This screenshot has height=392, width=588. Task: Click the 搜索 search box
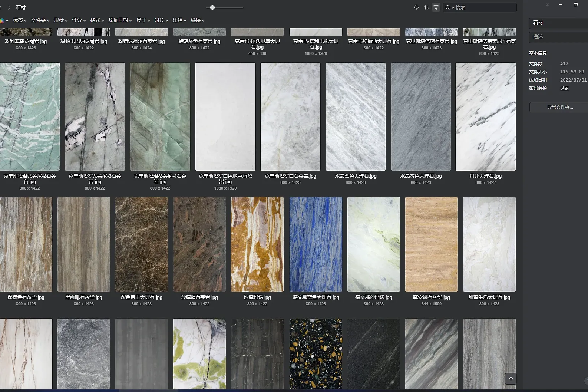[484, 7]
